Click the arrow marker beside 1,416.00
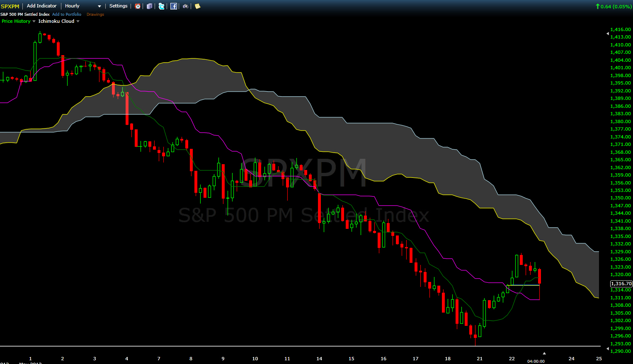Viewport: 633px width, 364px height. tap(608, 33)
